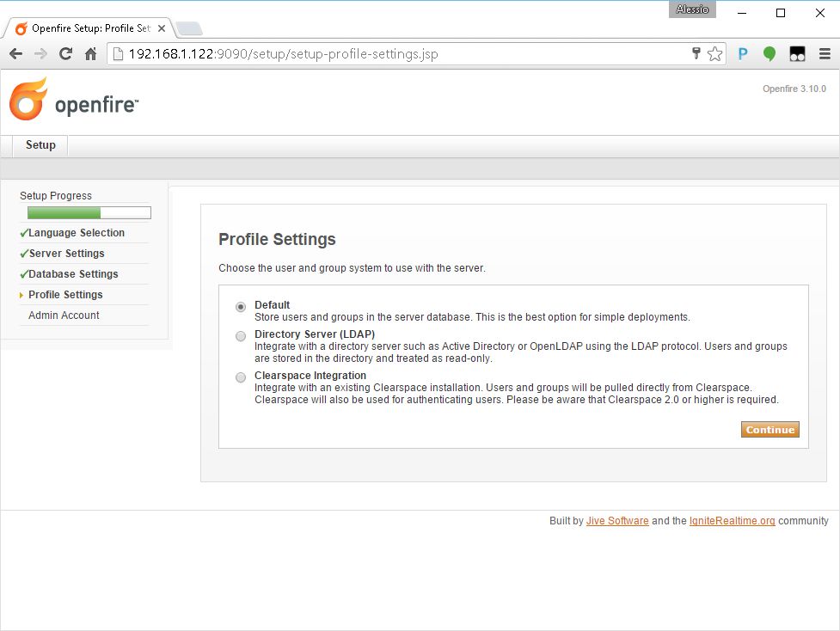
Task: Open the Jive Software link
Action: pos(617,521)
